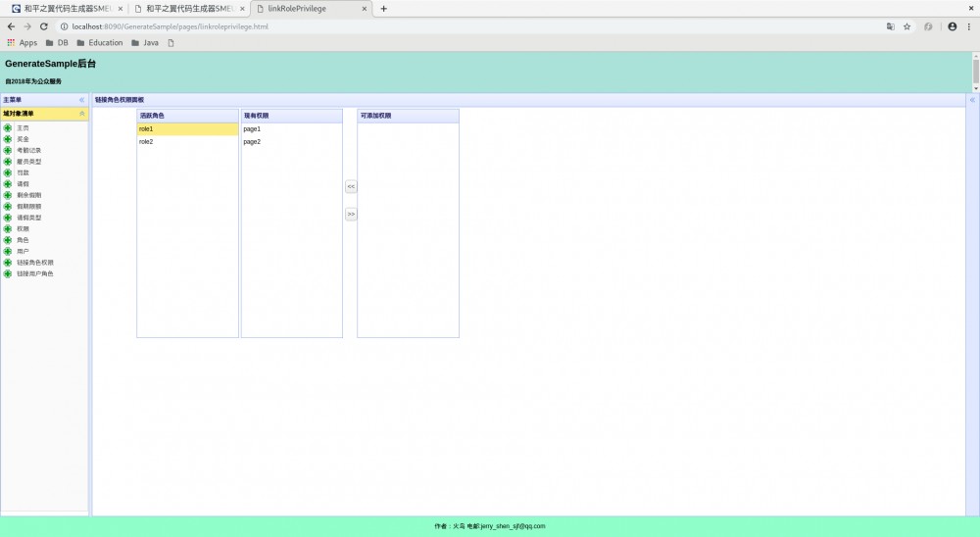Image resolution: width=980 pixels, height=537 pixels.
Task: Open the 链接用户角色 menu entry
Action: pyautogui.click(x=35, y=273)
